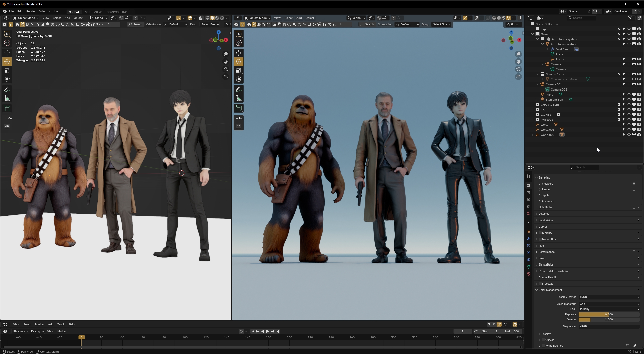Jump to the timeline start frame

[253, 332]
